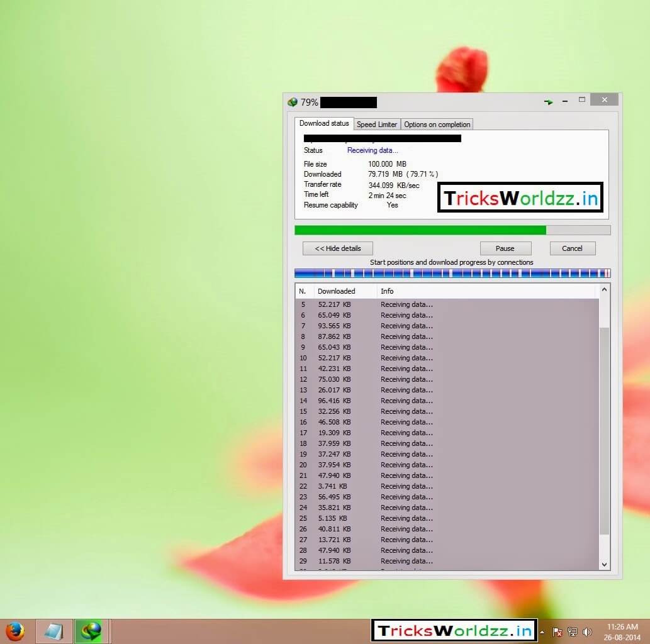The image size is (650, 644).
Task: Open the taskbar clock showing 11:26 AM
Action: click(622, 631)
